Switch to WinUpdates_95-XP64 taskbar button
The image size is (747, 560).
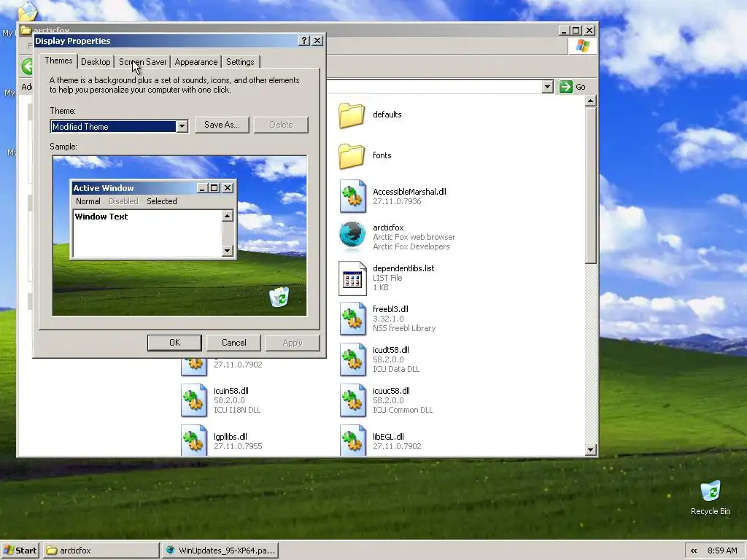[220, 551]
